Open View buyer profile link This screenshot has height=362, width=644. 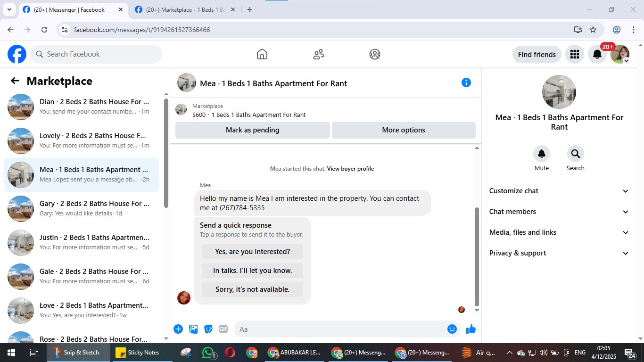(x=350, y=169)
